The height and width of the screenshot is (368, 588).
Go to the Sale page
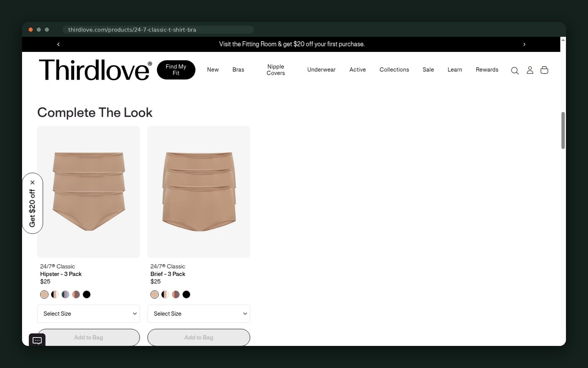428,70
